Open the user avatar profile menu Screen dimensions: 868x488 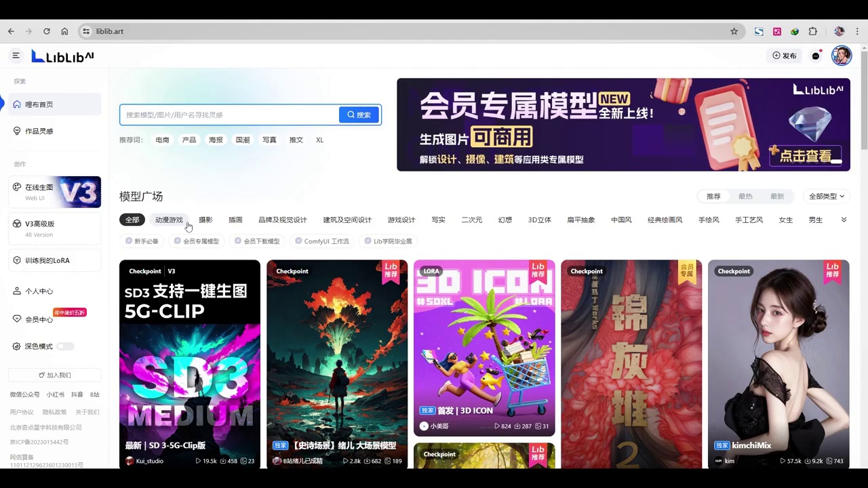[x=842, y=56]
